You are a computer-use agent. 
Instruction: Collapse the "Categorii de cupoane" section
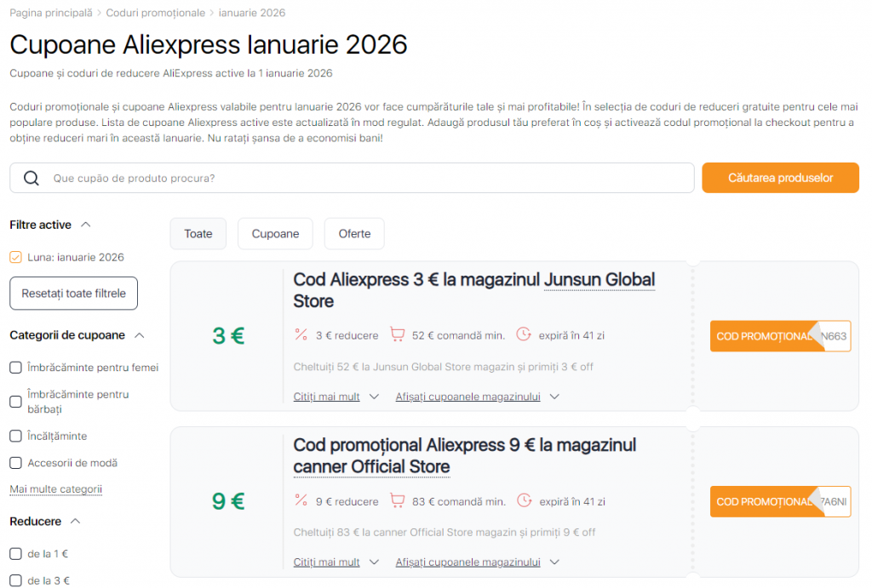pyautogui.click(x=139, y=334)
